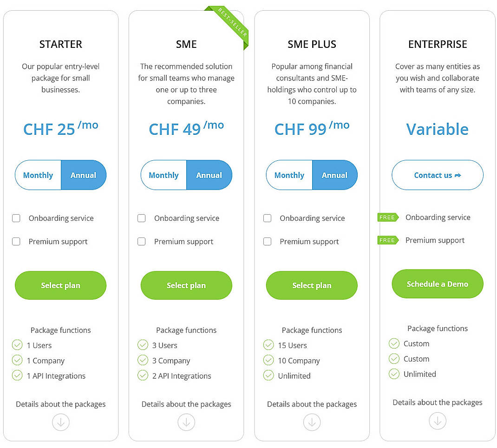Click the checkmark next to "Unlimited" under SME Plus
This screenshot has height=448, width=497.
click(x=268, y=376)
